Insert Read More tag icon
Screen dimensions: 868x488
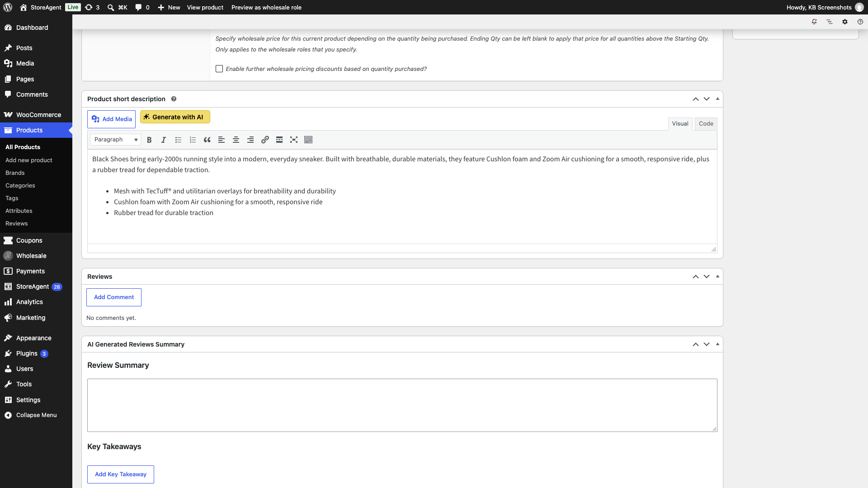[279, 140]
